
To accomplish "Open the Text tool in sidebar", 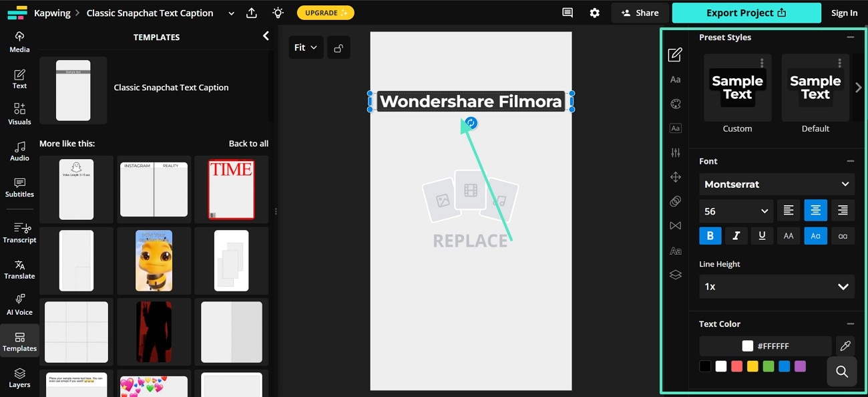I will point(19,79).
